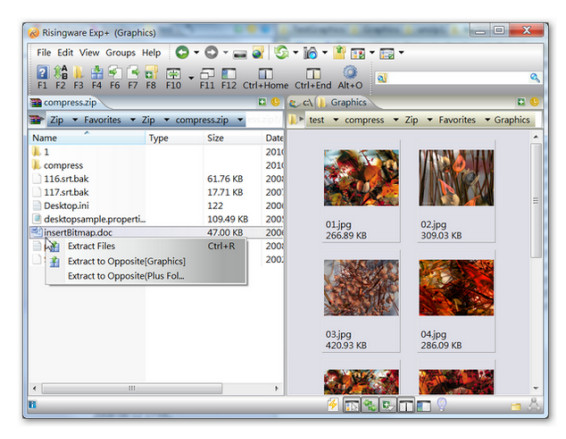The height and width of the screenshot is (439, 566).
Task: Toggle the preview pane button in status bar
Action: (x=424, y=406)
